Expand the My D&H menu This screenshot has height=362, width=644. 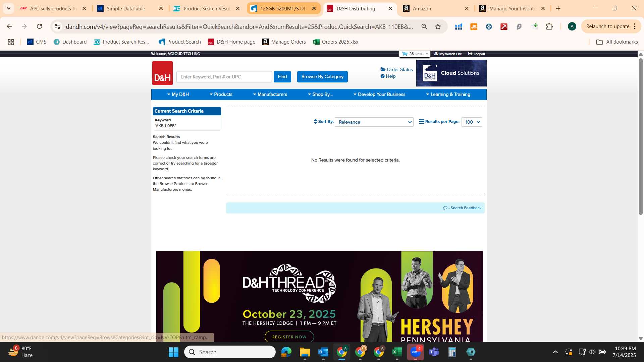178,95
